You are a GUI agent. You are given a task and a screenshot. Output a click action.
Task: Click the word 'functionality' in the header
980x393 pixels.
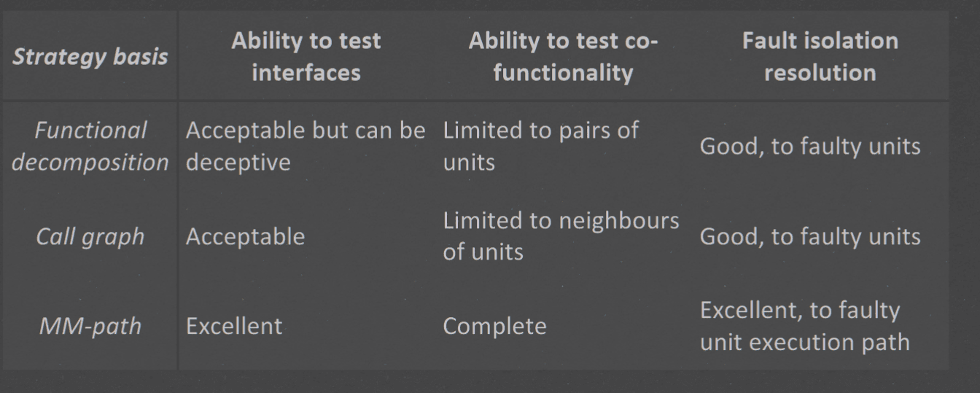pos(563,72)
